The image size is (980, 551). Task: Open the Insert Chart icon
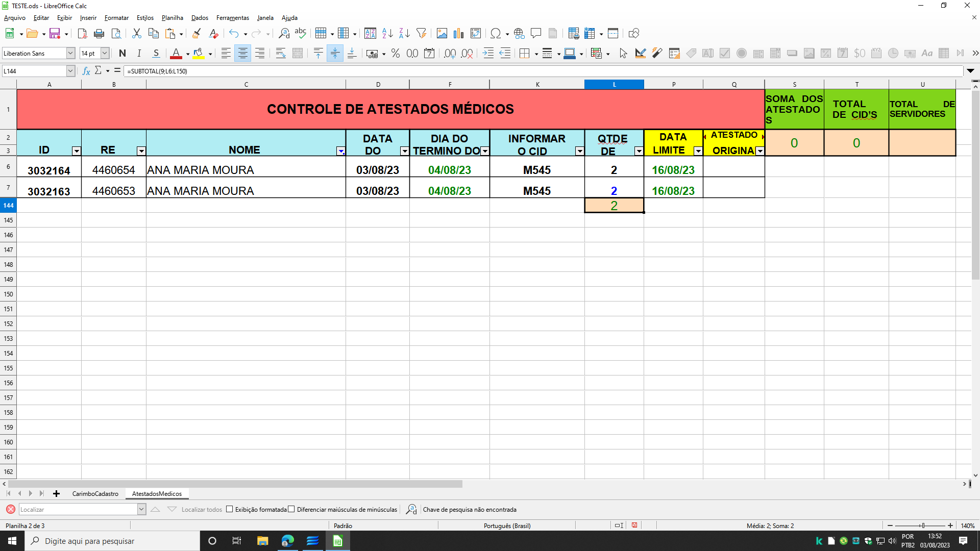458,33
